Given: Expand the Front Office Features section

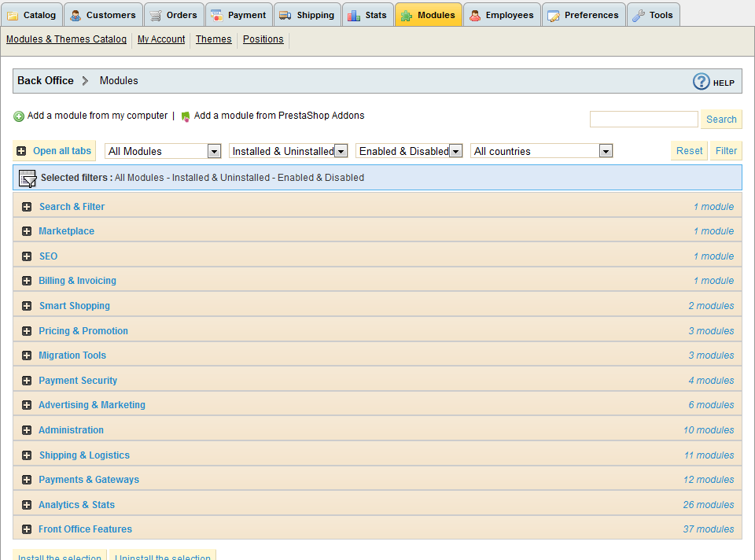Looking at the screenshot, I should tap(85, 529).
